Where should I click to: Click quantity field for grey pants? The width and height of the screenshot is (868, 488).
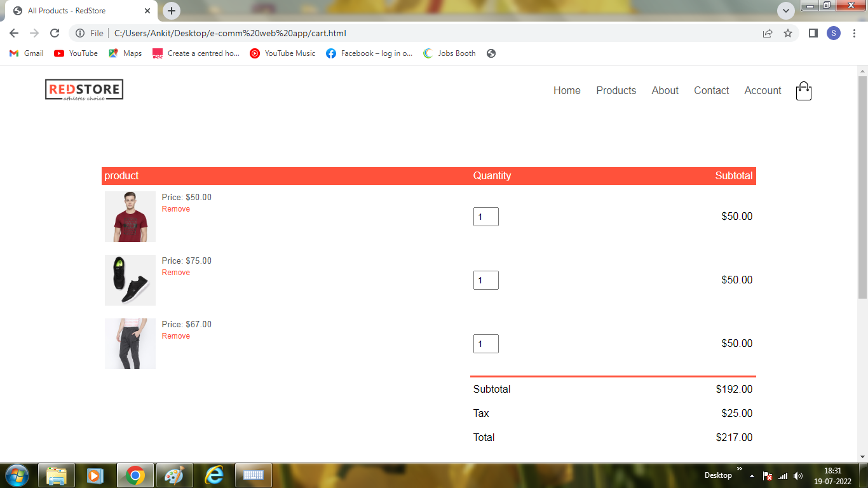point(486,344)
